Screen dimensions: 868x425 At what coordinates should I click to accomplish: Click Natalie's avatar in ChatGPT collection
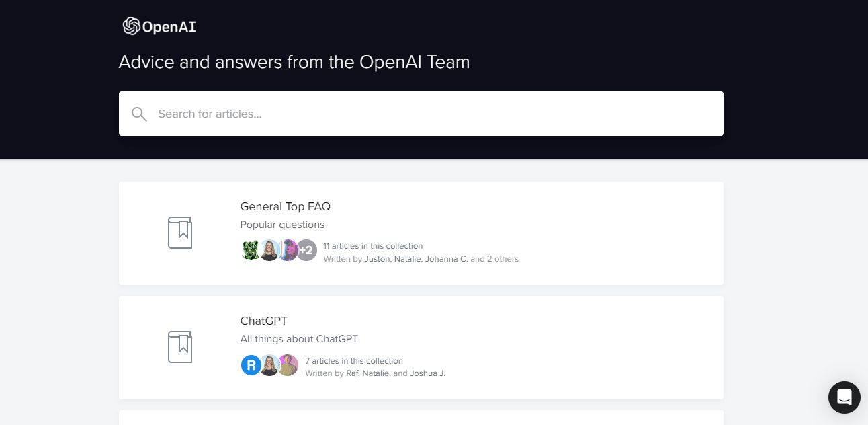pyautogui.click(x=269, y=365)
